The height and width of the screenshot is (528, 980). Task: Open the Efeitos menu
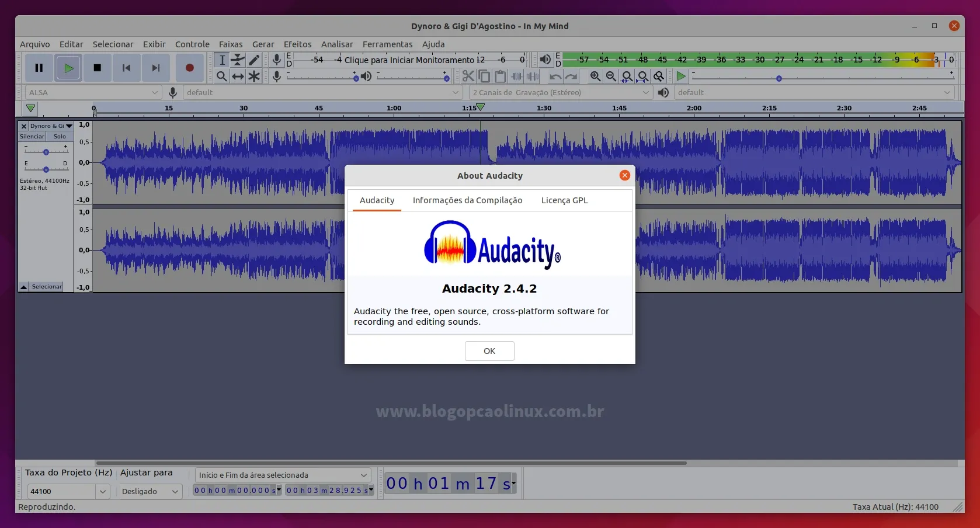coord(298,44)
